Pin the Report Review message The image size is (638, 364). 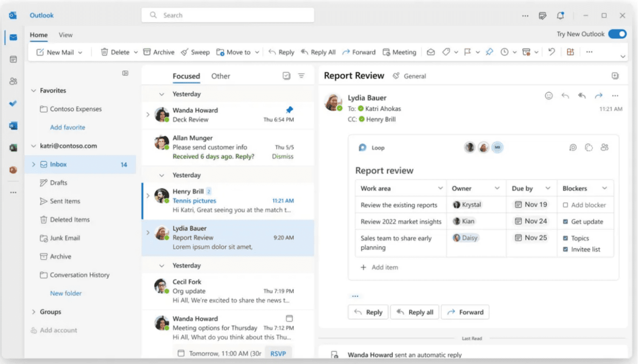click(x=489, y=51)
